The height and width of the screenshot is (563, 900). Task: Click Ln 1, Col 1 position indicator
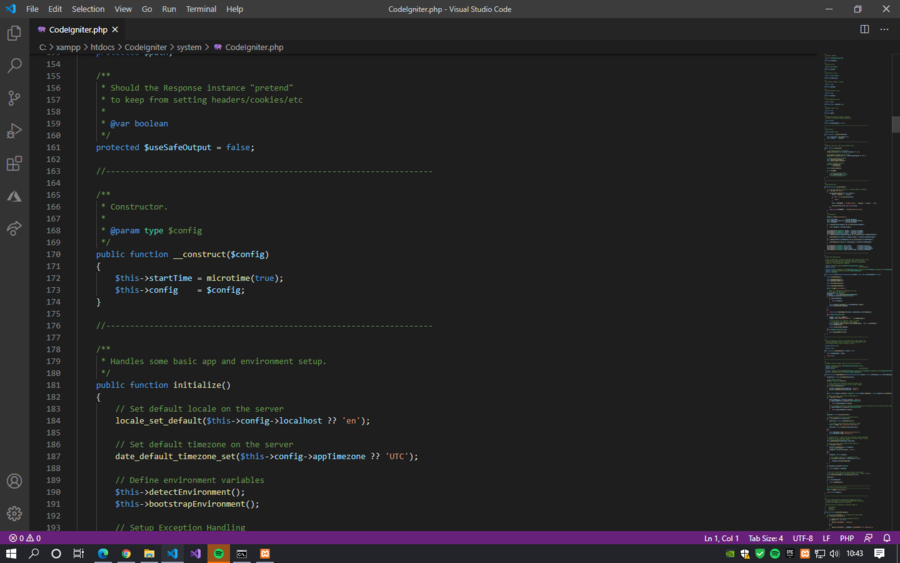click(x=721, y=538)
